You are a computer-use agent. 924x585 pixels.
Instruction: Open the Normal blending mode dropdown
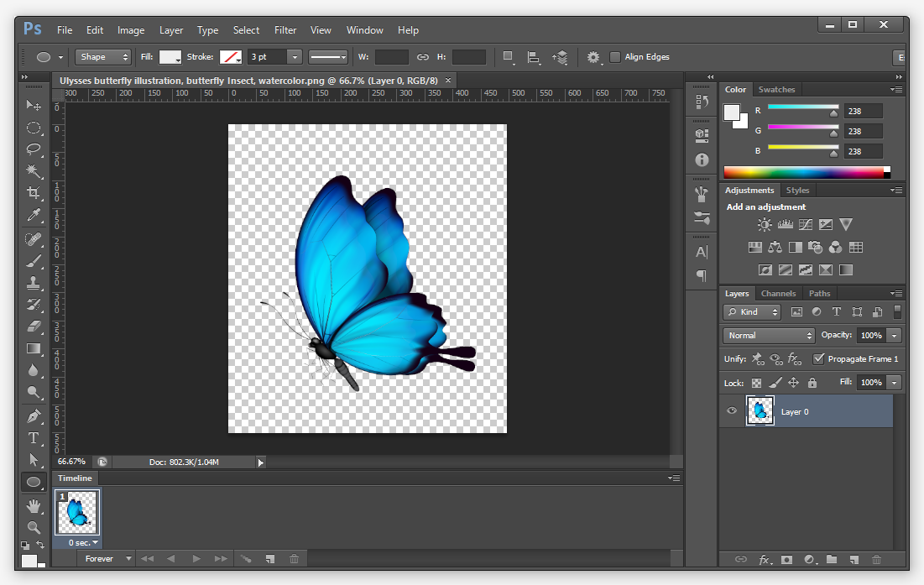tap(768, 335)
